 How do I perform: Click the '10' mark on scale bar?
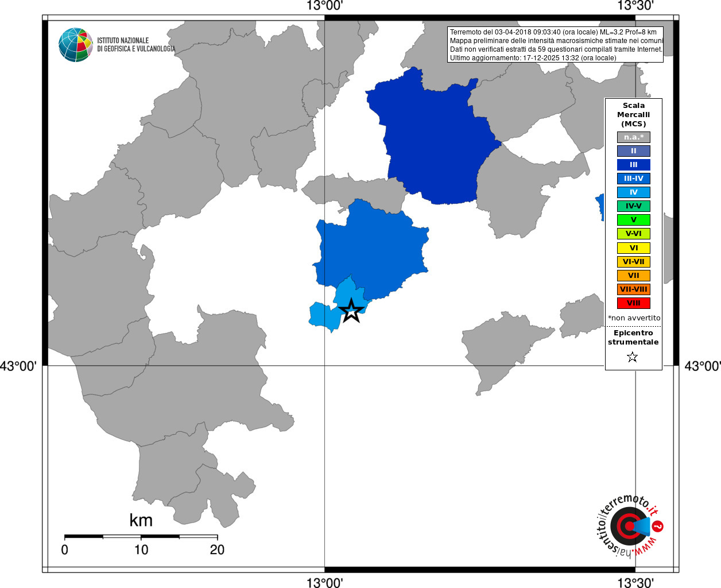(141, 550)
